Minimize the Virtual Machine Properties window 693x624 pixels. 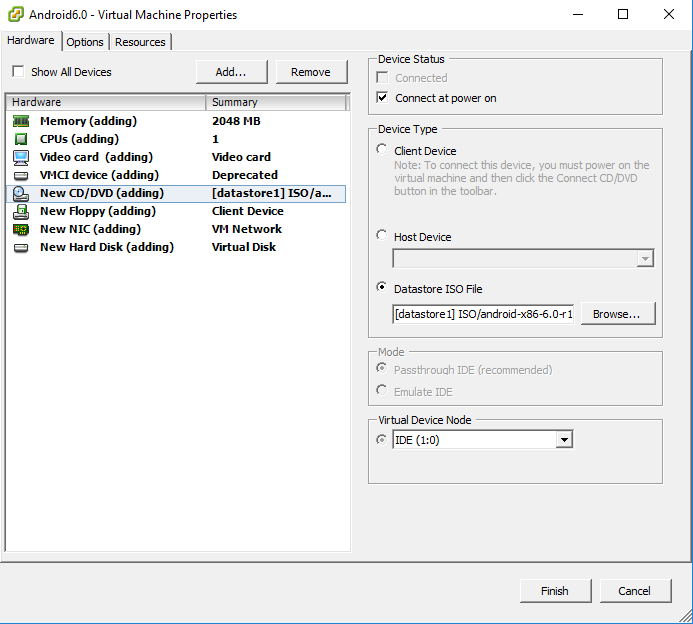[578, 15]
